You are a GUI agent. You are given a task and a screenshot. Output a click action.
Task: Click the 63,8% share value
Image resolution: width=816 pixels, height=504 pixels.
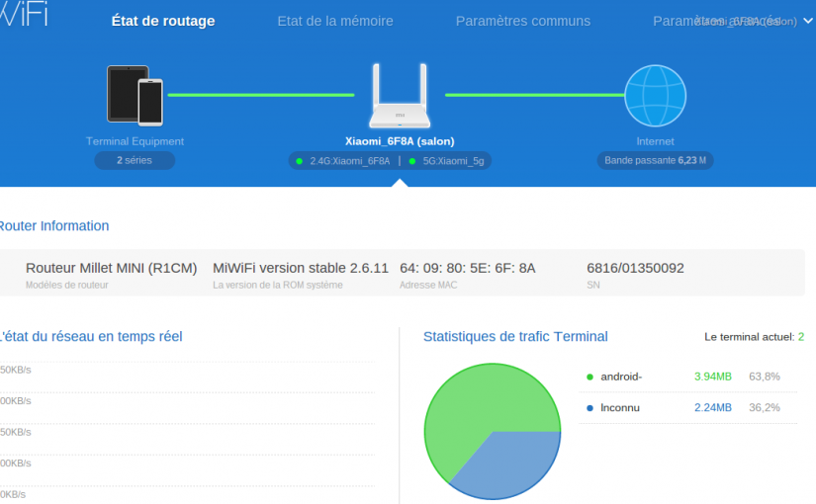(765, 377)
